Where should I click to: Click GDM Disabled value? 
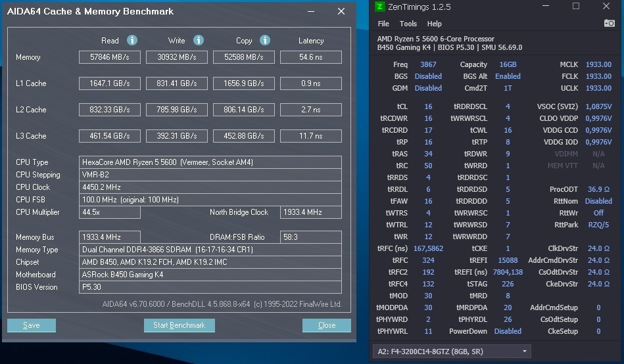(428, 88)
